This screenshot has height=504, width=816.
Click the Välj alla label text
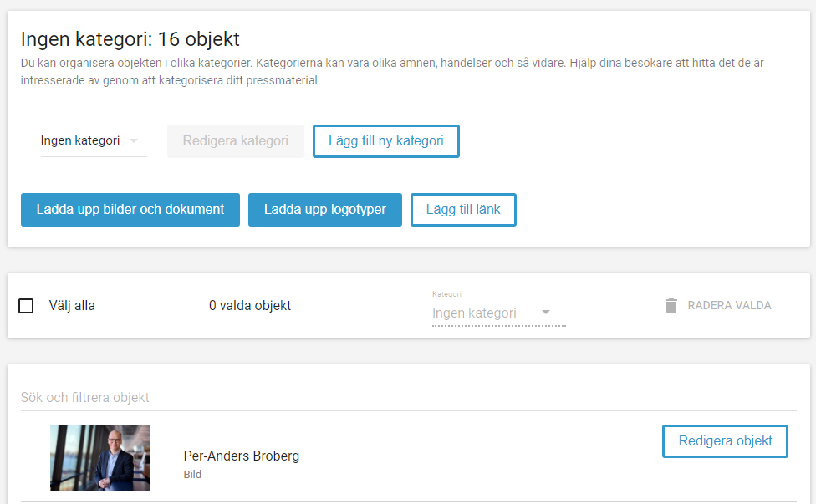click(72, 306)
